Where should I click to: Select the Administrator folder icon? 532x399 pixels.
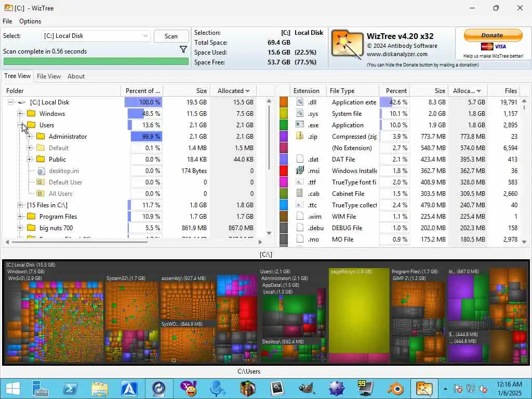(41, 136)
